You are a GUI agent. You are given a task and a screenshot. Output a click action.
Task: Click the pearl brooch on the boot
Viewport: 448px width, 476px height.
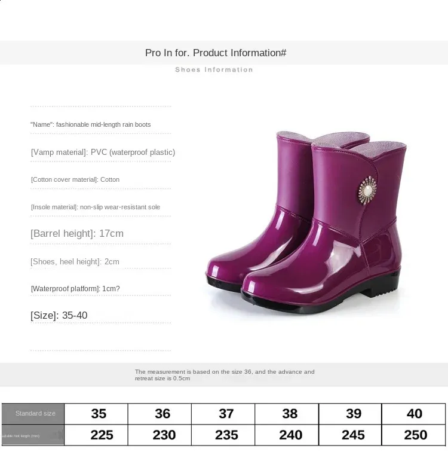[x=367, y=191]
